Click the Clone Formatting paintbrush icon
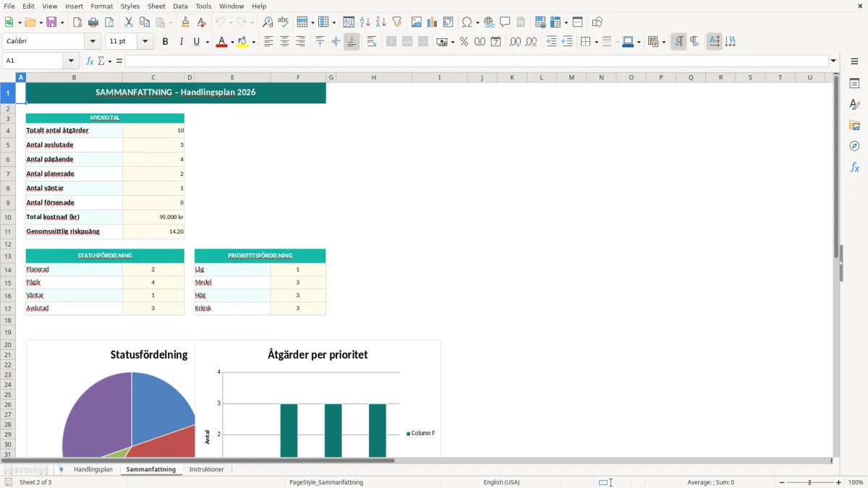Image resolution: width=868 pixels, height=488 pixels. 185,22
